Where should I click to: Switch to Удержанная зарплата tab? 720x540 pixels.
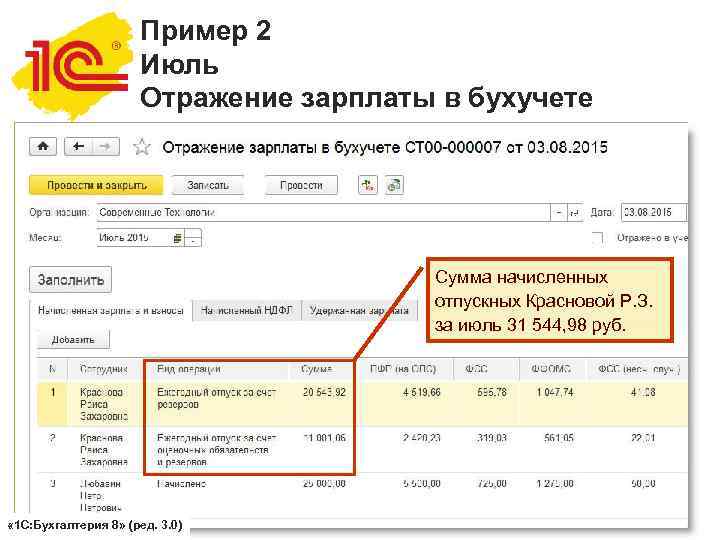(x=359, y=310)
